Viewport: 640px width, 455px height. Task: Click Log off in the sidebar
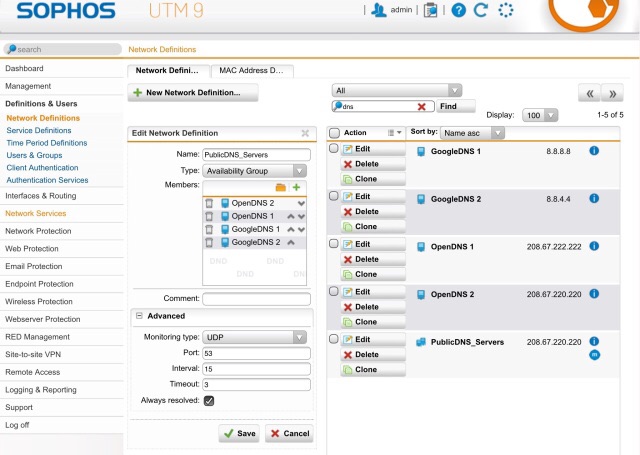(x=17, y=425)
